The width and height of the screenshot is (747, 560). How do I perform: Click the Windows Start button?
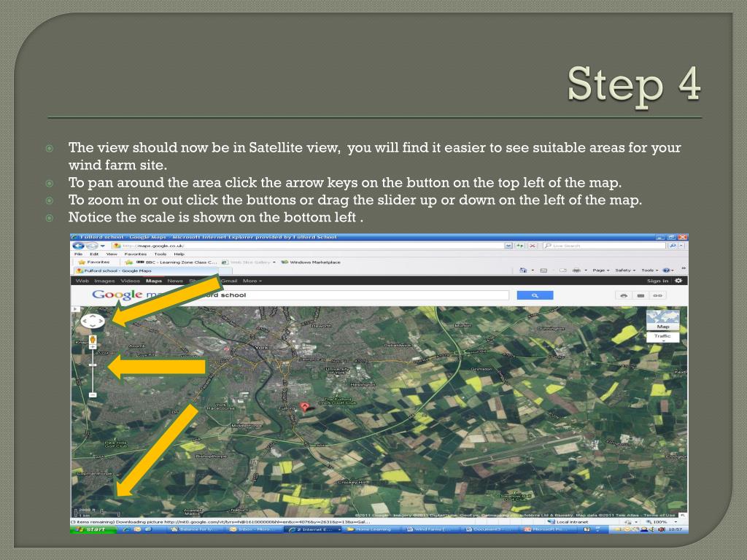93,529
